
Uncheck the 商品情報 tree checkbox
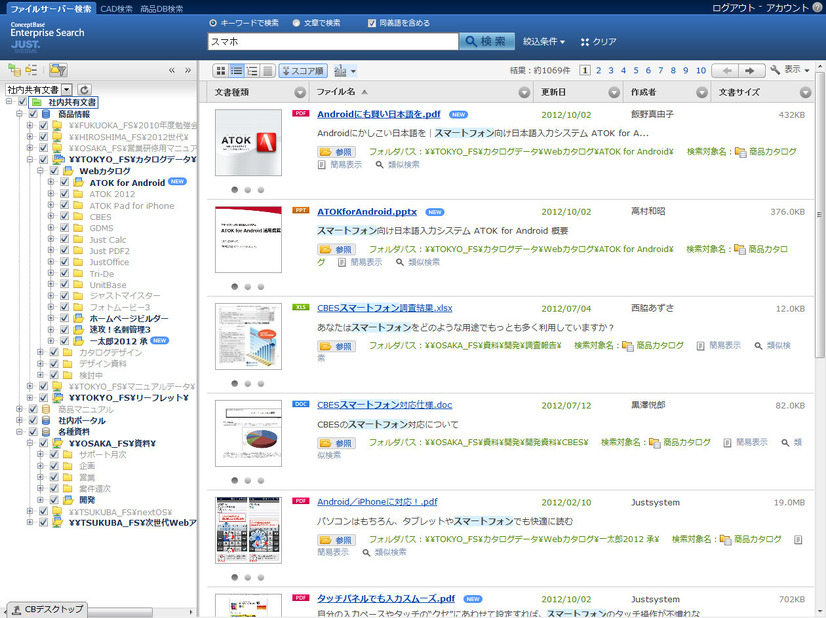click(x=33, y=114)
